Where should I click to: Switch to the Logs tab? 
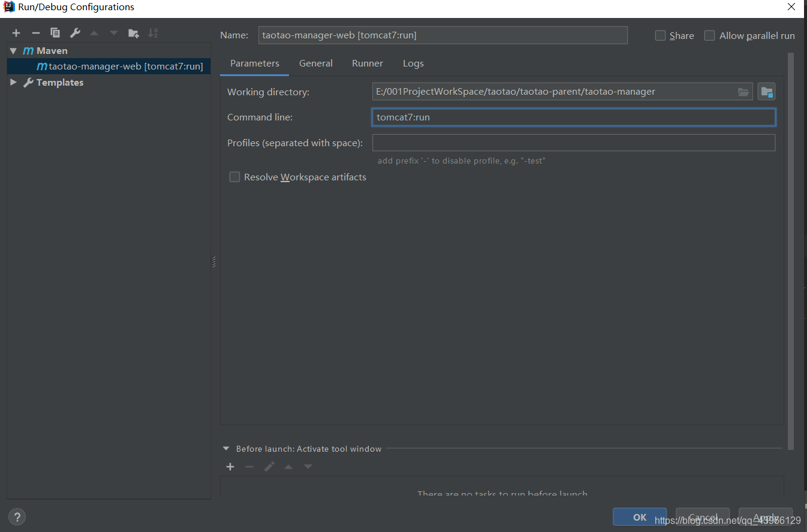pos(413,64)
